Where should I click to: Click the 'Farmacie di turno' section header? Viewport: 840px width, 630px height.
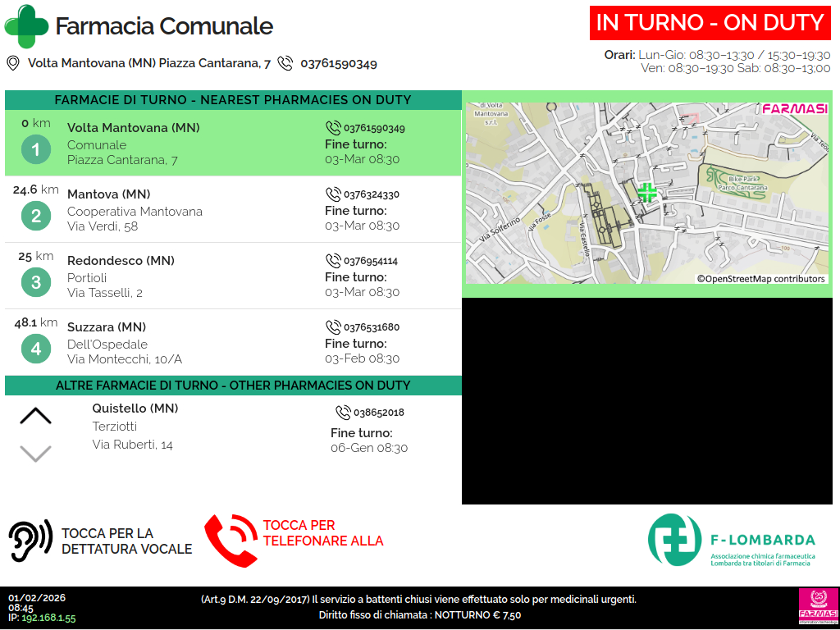coord(233,100)
